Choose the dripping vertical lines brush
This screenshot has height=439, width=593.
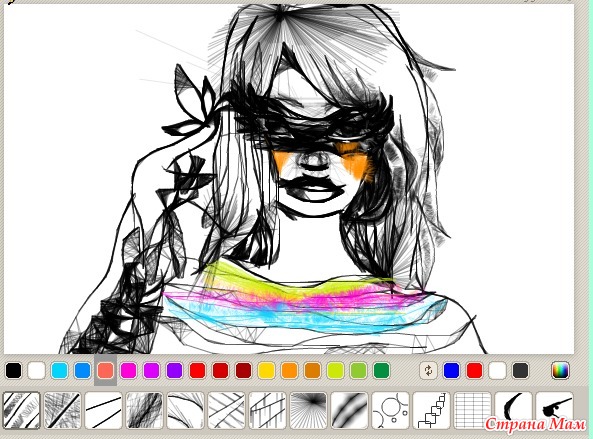point(267,410)
